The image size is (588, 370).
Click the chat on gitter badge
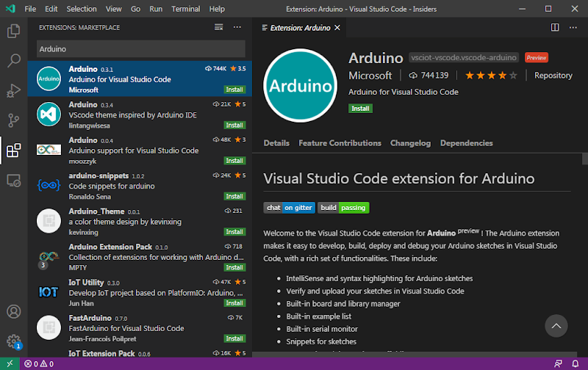(x=289, y=208)
